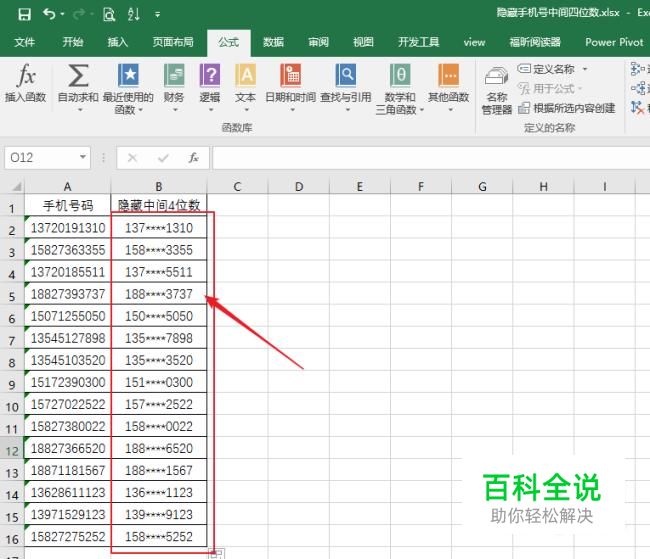Click the remove arrows icon at ribbon edge

click(638, 108)
